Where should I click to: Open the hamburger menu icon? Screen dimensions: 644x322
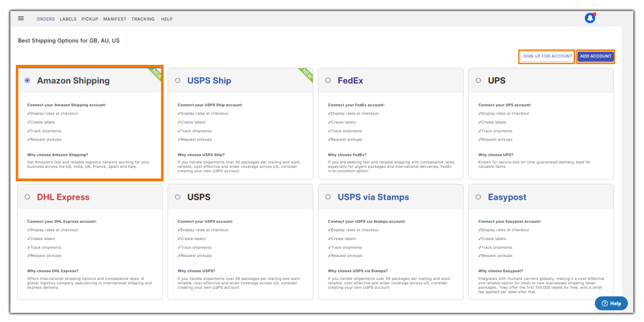point(21,18)
